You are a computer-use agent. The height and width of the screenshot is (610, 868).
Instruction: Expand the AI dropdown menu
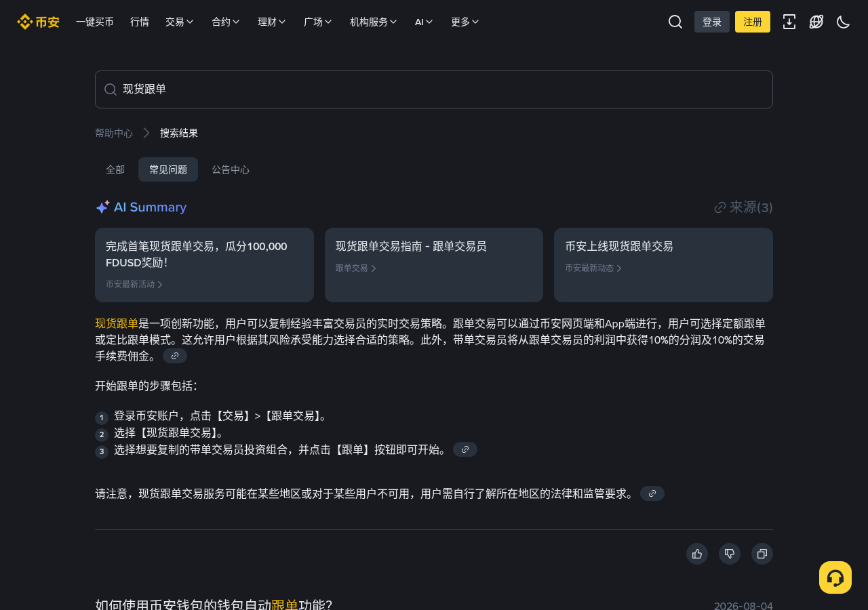click(425, 22)
